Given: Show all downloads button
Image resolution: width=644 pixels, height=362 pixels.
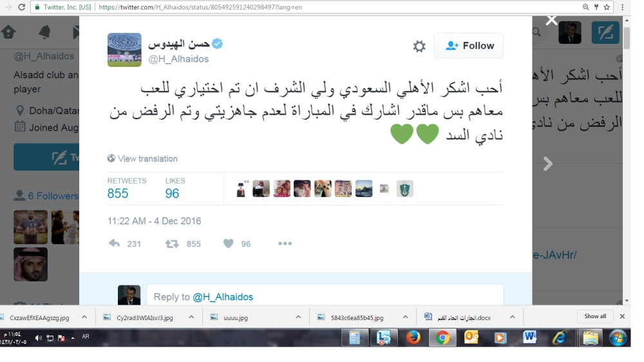Looking at the screenshot, I should click(x=595, y=316).
